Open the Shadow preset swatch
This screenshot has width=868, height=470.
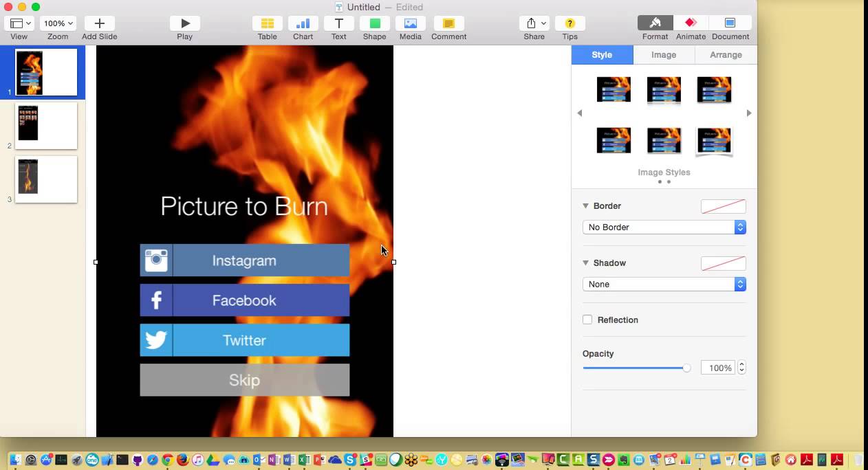point(724,263)
